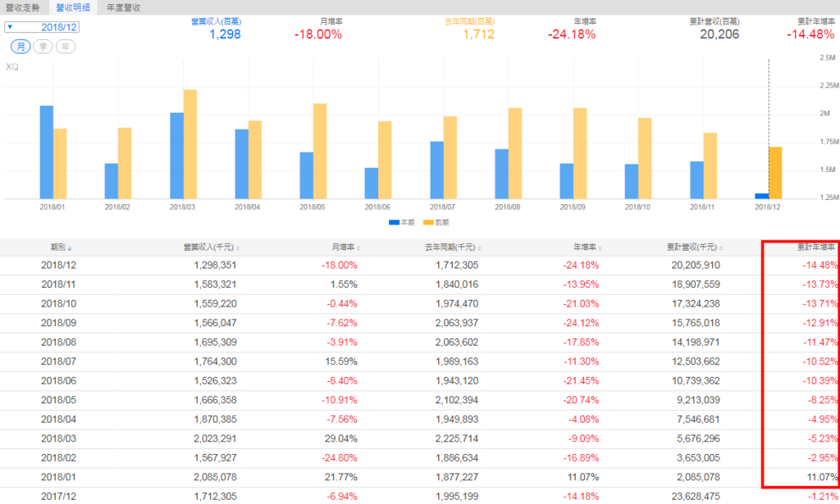Select the 2018/02 row period cell
The width and height of the screenshot is (840, 504).
58,458
